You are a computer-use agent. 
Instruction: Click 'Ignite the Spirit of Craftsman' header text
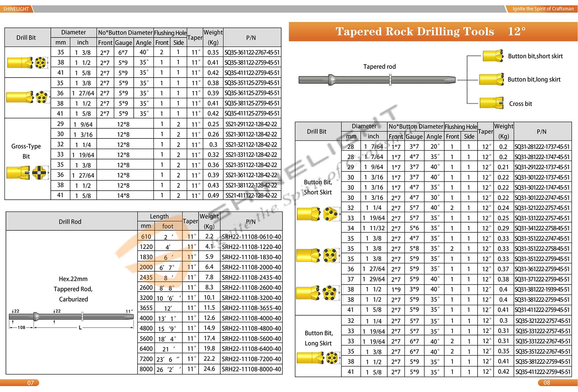543,9
